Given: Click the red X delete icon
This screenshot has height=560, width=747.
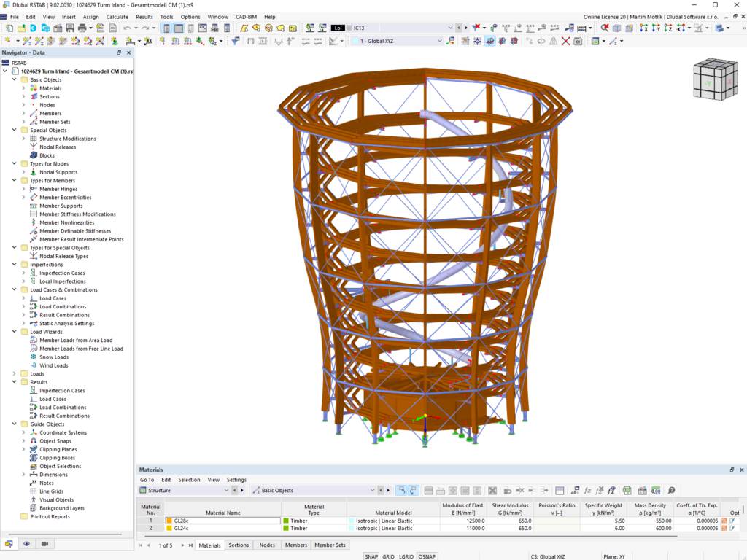Looking at the screenshot, I should [x=565, y=42].
